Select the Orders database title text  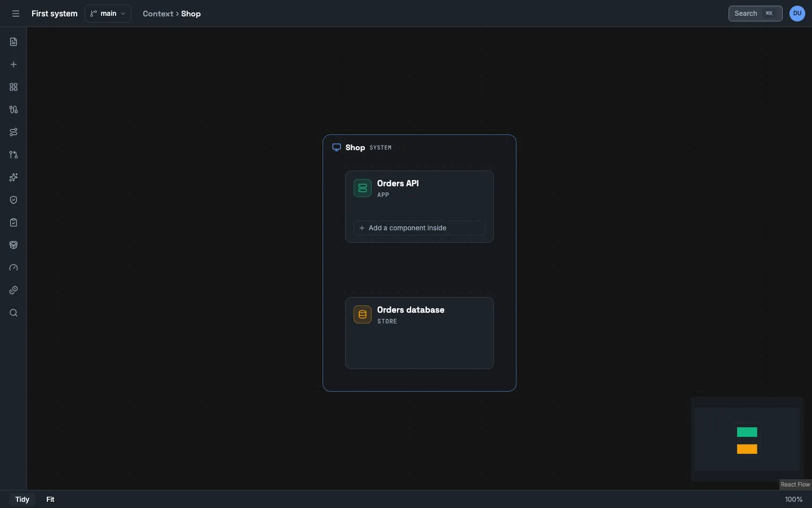(411, 310)
